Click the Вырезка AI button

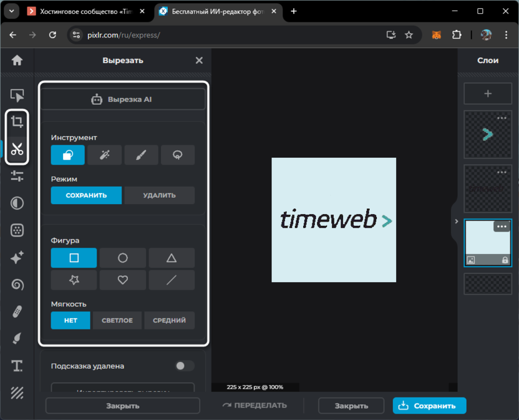[123, 99]
